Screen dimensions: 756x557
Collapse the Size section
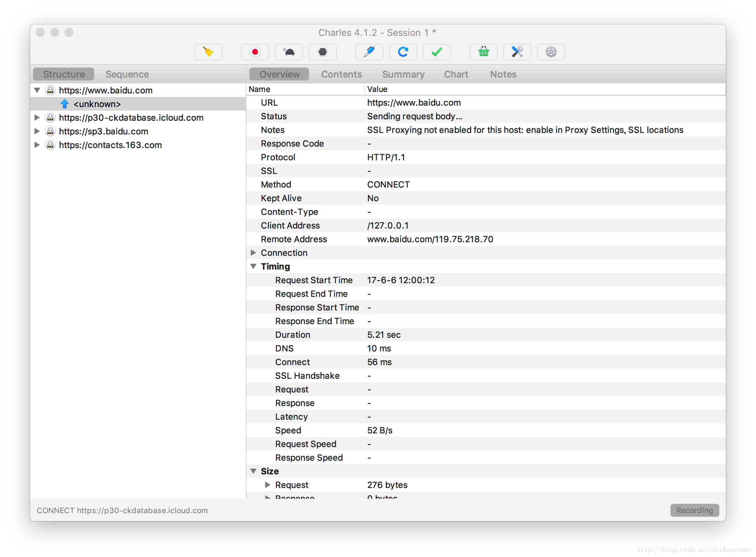pos(253,471)
